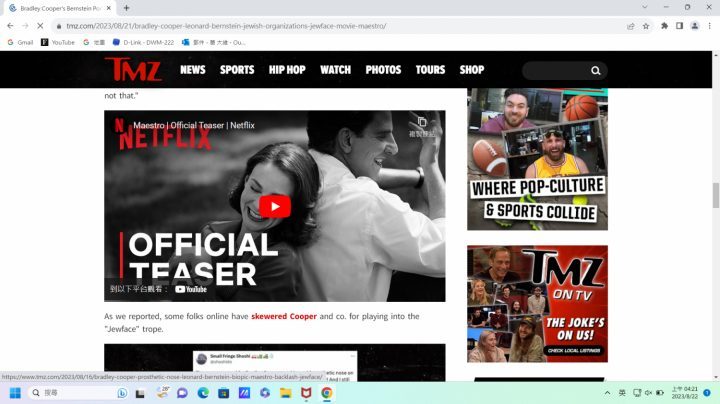The image size is (720, 404).
Task: Open Windows Start menu
Action: pos(15,393)
